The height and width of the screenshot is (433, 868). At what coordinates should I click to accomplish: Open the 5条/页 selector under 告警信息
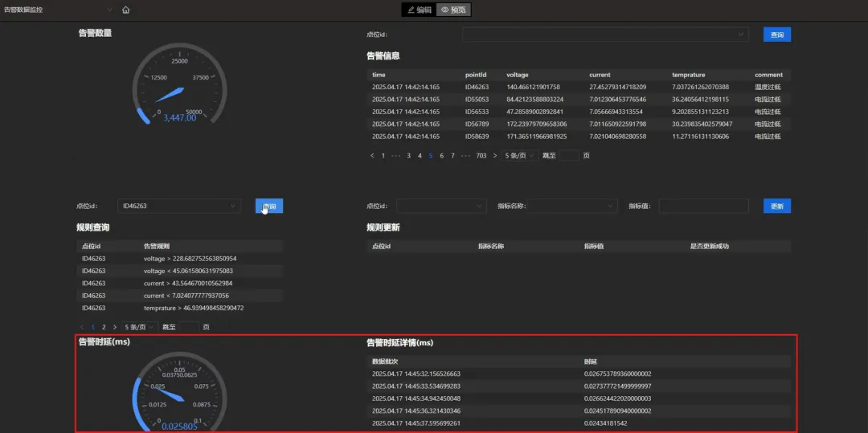click(520, 156)
